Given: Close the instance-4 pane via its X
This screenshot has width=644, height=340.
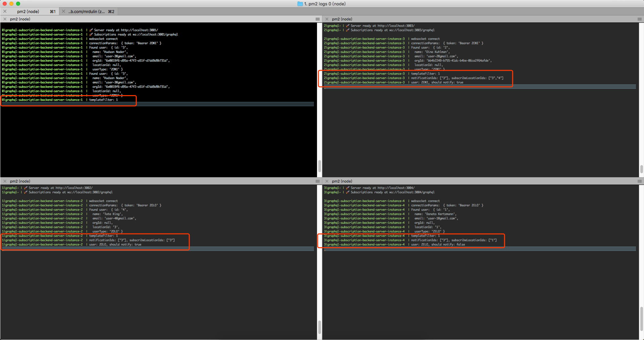Looking at the screenshot, I should tap(327, 181).
